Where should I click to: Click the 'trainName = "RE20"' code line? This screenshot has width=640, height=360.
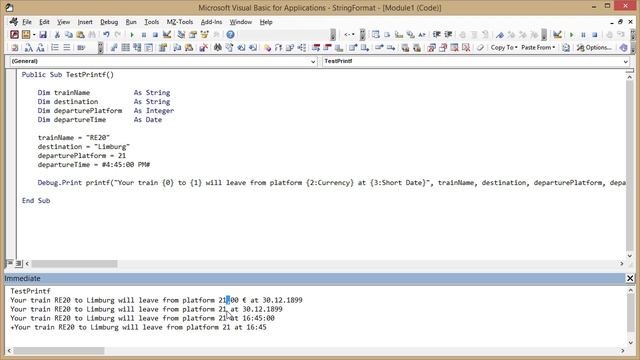point(74,138)
